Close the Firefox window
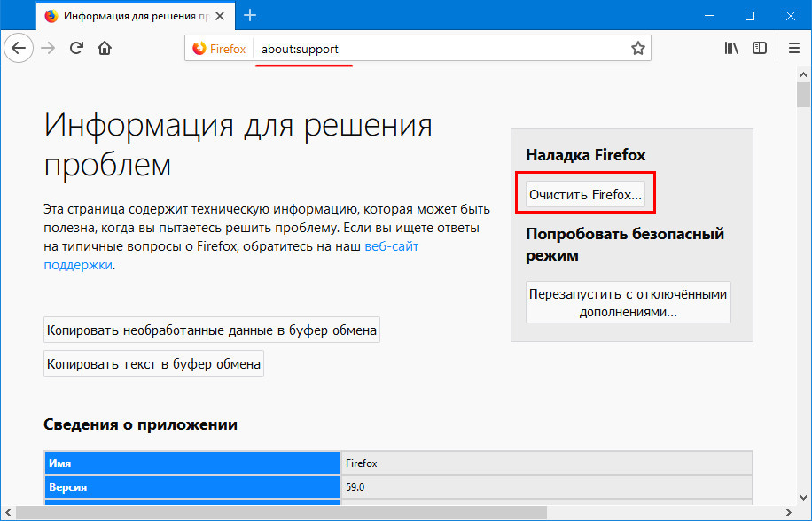Viewport: 812px width, 521px height. [x=790, y=16]
